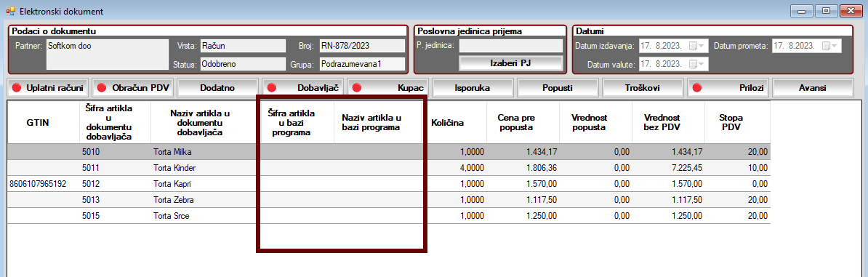
Task: Click the value cell 1.250,00 bez PDV
Action: pyautogui.click(x=668, y=216)
